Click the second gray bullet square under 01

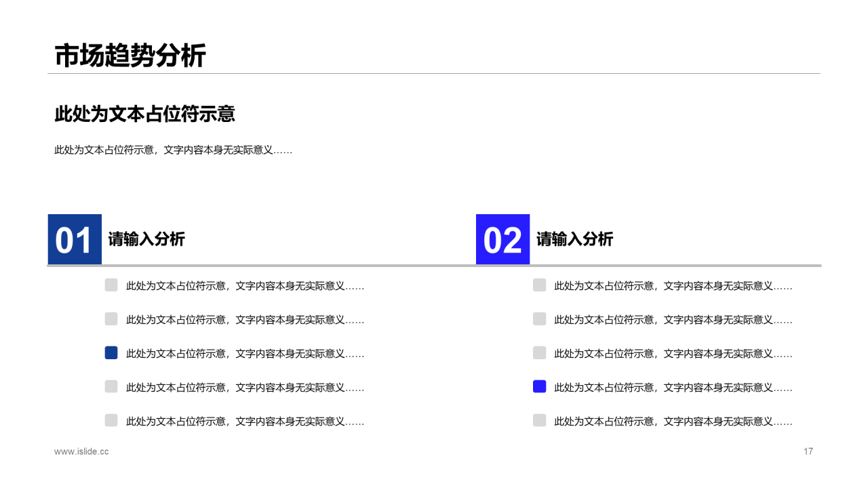tap(111, 319)
